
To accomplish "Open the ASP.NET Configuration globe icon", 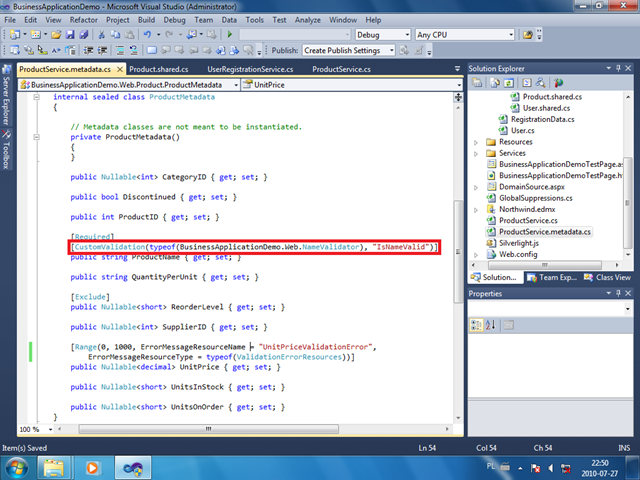I will 558,83.
